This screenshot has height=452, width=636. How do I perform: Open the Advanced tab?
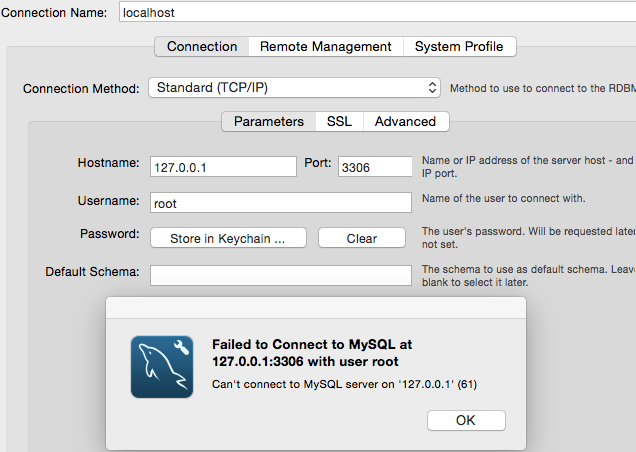click(x=406, y=122)
